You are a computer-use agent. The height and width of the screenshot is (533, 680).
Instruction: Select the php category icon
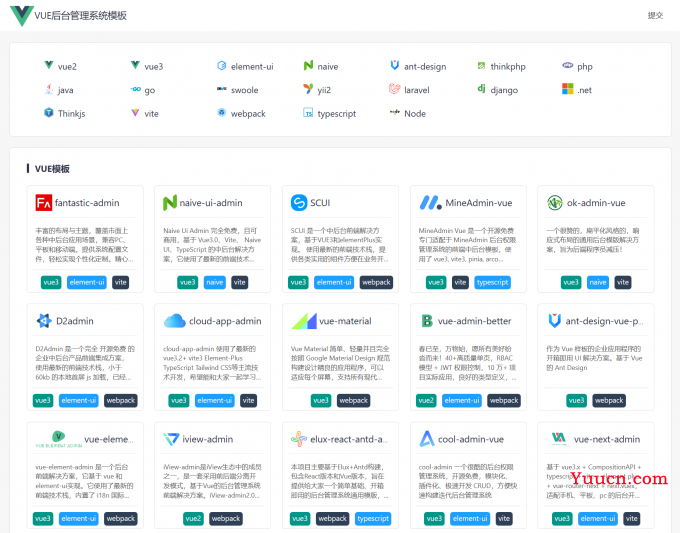coord(568,65)
